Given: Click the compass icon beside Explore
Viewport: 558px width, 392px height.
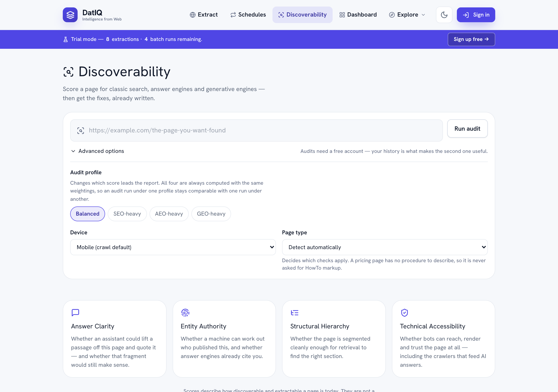Looking at the screenshot, I should tap(391, 15).
